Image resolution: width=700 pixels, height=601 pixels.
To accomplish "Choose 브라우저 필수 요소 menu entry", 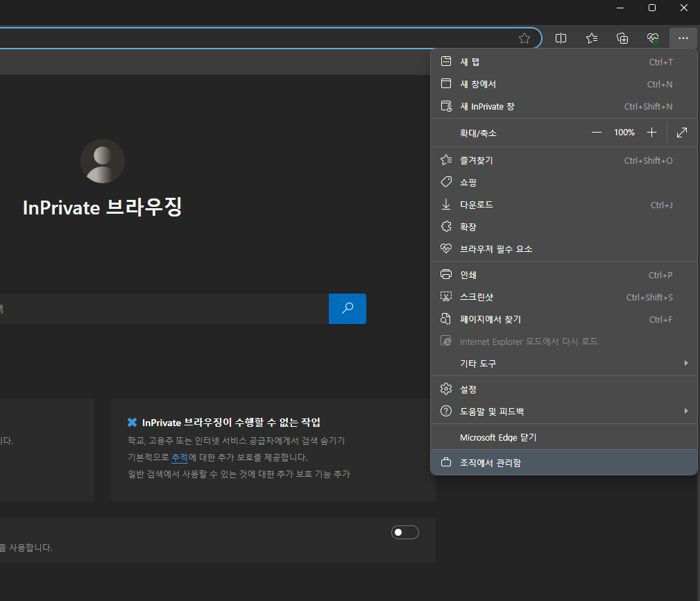I will tap(563, 248).
